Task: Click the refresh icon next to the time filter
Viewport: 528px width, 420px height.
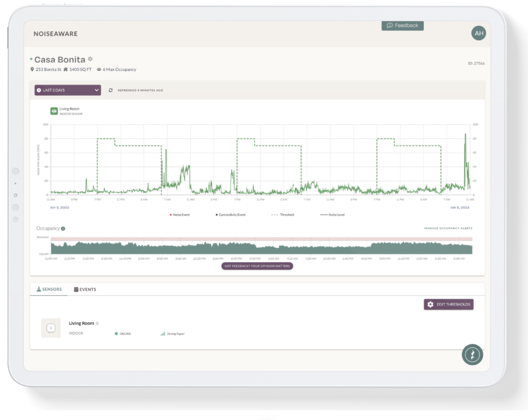Action: pyautogui.click(x=110, y=90)
